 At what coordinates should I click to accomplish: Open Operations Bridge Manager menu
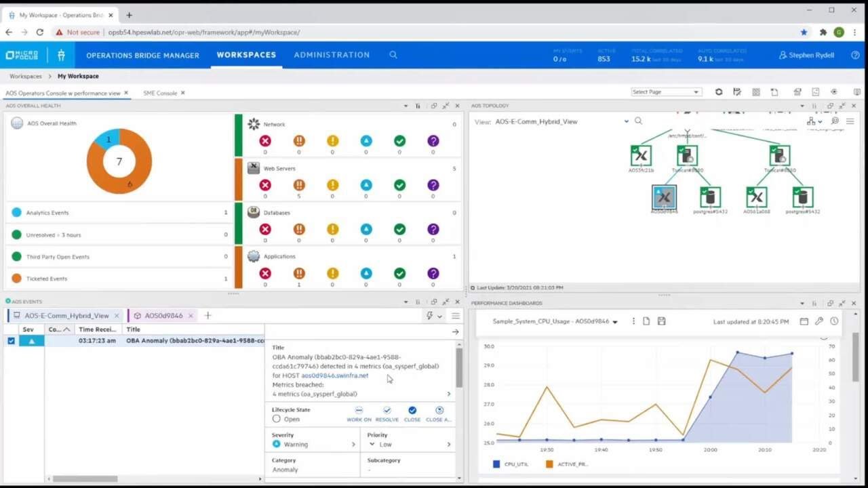(142, 55)
